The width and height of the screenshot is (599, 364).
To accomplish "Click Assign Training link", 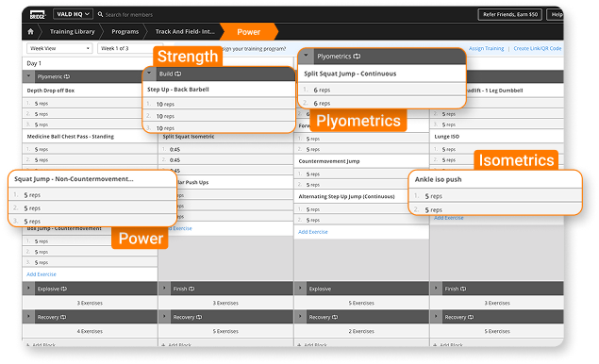I will coord(486,48).
